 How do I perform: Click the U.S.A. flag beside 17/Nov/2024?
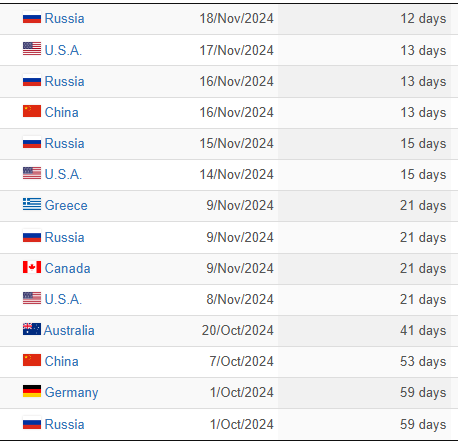click(32, 49)
